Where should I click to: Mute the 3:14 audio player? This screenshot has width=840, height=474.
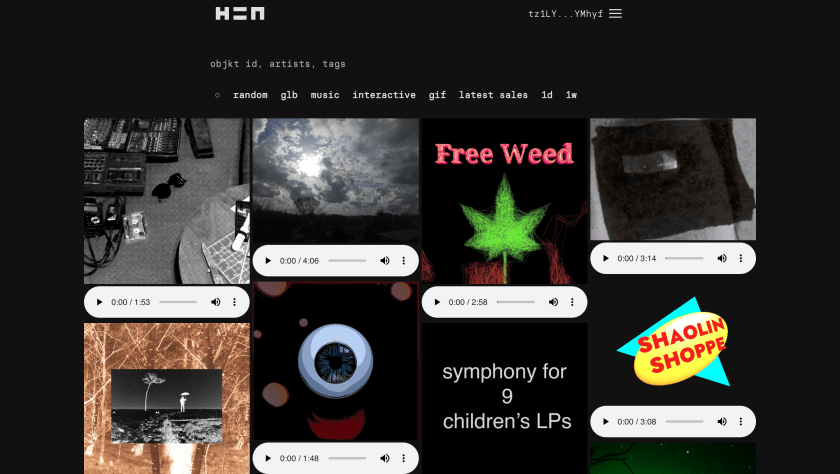point(722,258)
